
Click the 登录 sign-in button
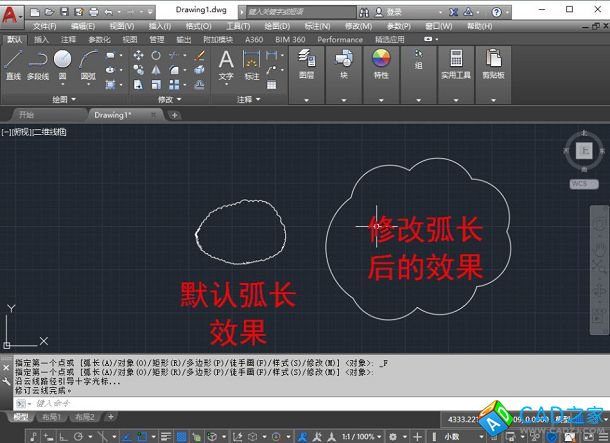tap(394, 12)
